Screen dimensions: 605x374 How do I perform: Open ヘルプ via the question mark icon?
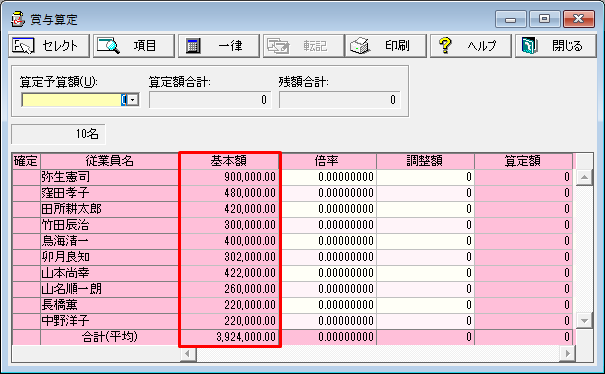(x=445, y=46)
